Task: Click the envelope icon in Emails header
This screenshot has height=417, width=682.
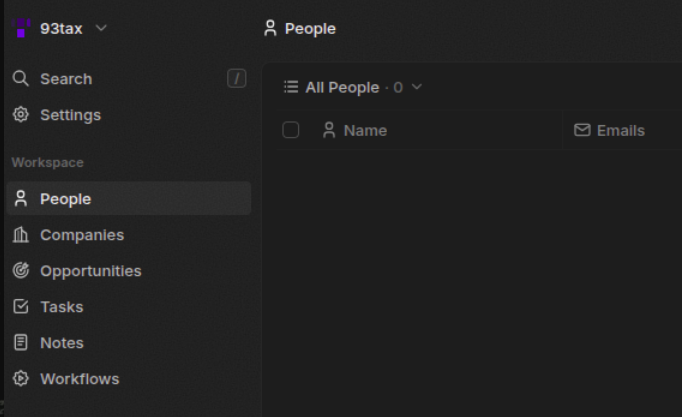Action: [x=582, y=130]
